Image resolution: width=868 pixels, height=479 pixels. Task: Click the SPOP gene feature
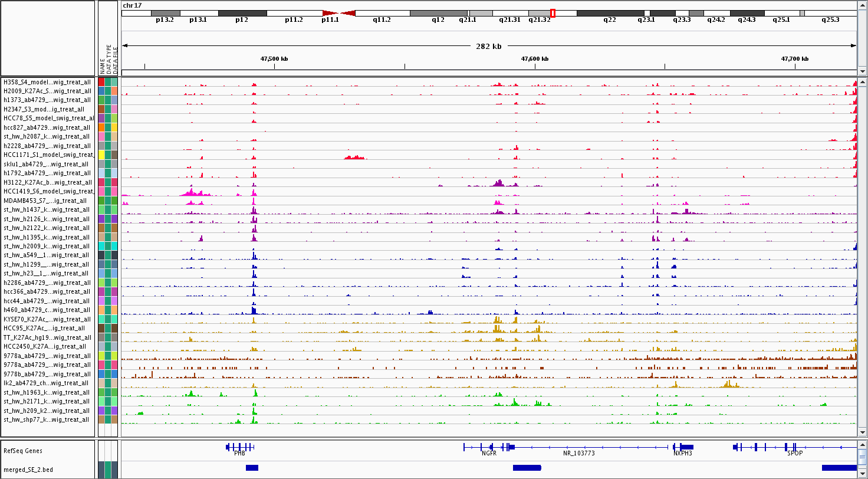tap(794, 447)
